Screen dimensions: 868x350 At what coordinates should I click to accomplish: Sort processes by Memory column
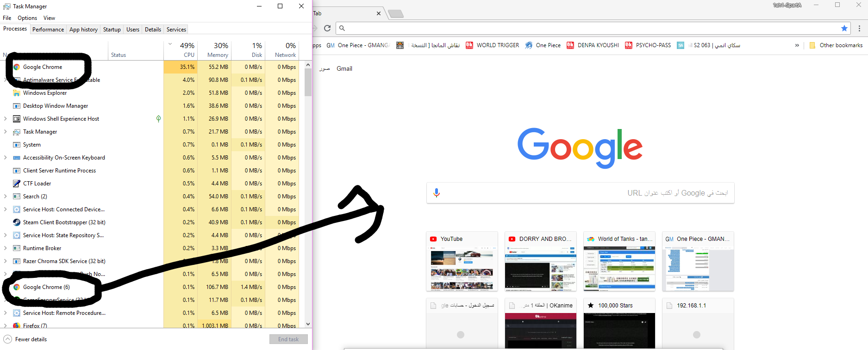click(214, 50)
